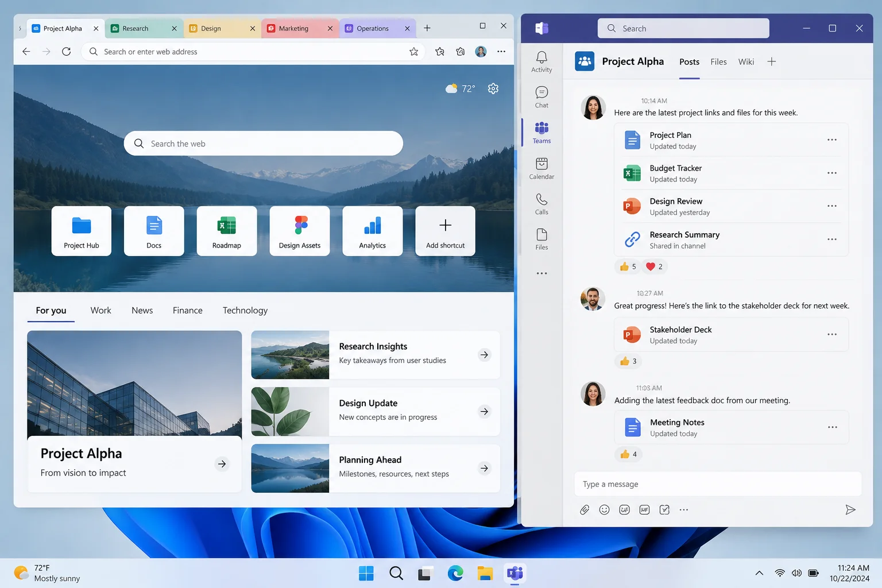
Task: Add this page to favorites star
Action: pyautogui.click(x=413, y=52)
